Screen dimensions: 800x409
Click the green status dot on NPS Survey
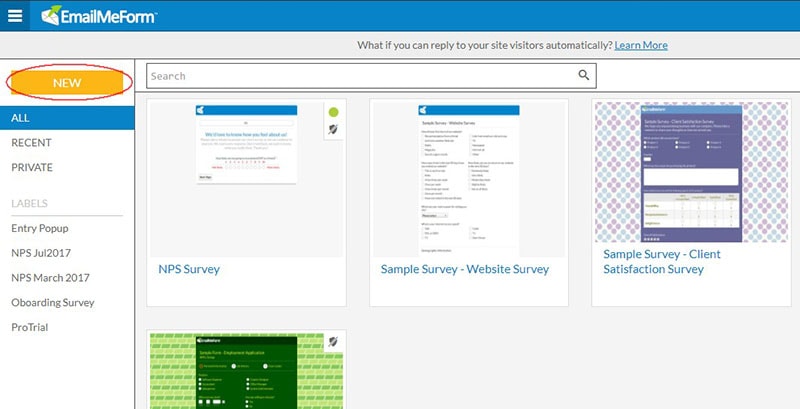coord(334,112)
